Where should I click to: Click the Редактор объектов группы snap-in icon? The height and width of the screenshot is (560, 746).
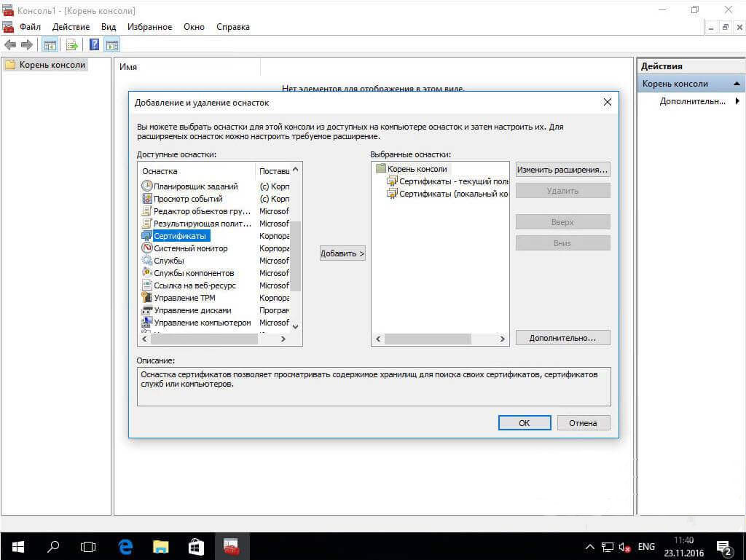pyautogui.click(x=147, y=210)
